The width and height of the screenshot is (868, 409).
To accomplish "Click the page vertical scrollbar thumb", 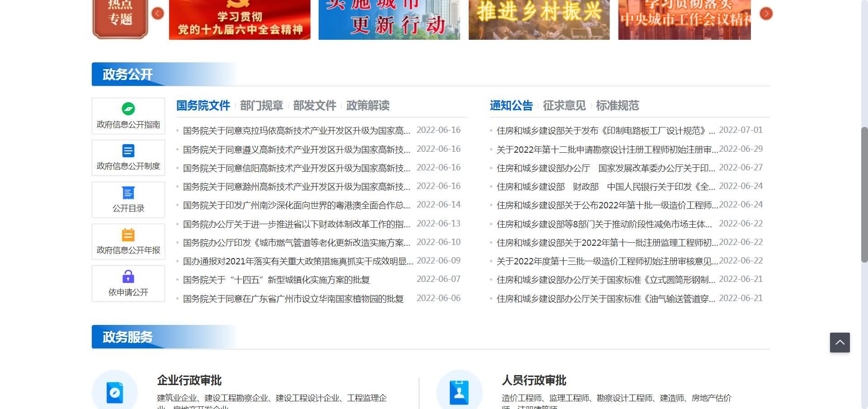I will point(864,194).
